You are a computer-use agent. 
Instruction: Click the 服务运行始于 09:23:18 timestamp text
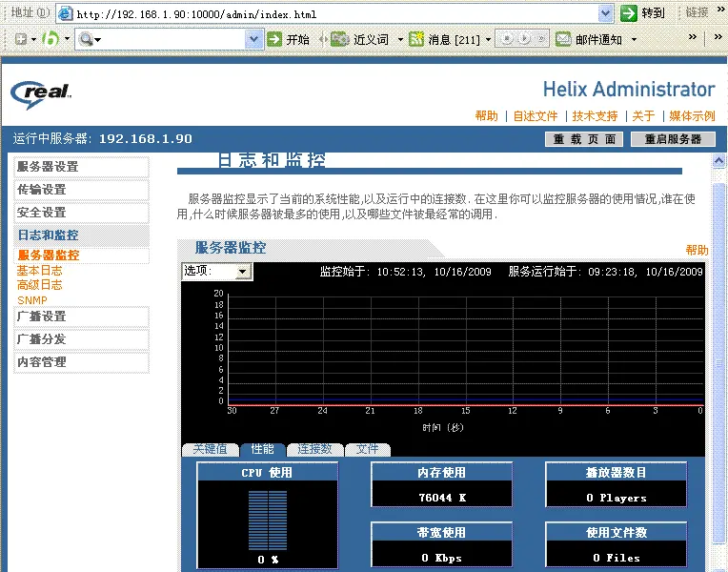point(605,272)
